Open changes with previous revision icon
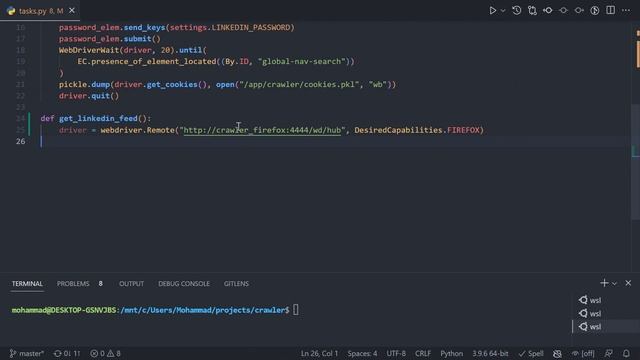The image size is (640, 360). pyautogui.click(x=548, y=11)
